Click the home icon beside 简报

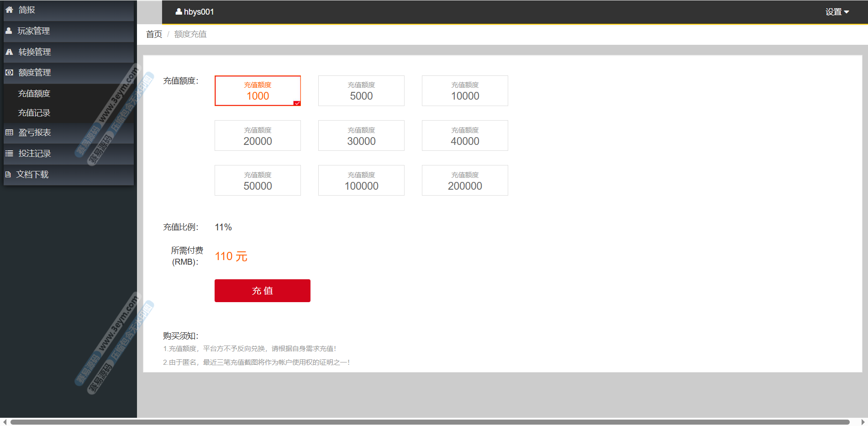(x=9, y=10)
